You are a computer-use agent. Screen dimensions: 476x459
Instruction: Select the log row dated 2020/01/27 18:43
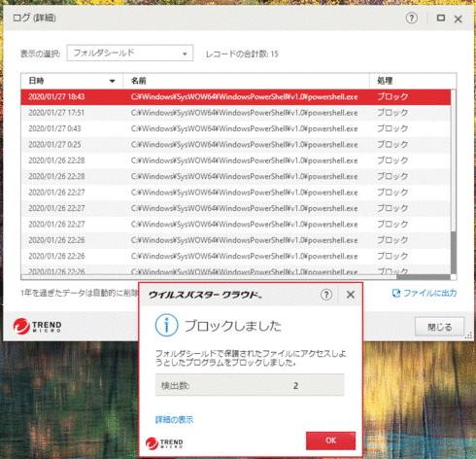pos(236,97)
